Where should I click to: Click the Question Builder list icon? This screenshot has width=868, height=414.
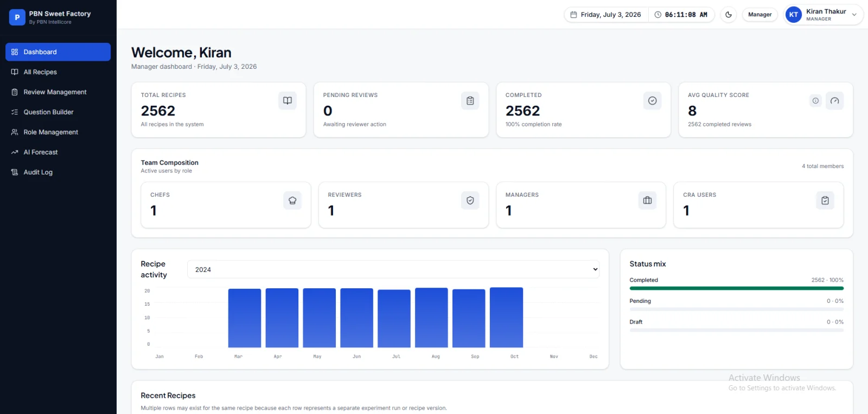(15, 112)
